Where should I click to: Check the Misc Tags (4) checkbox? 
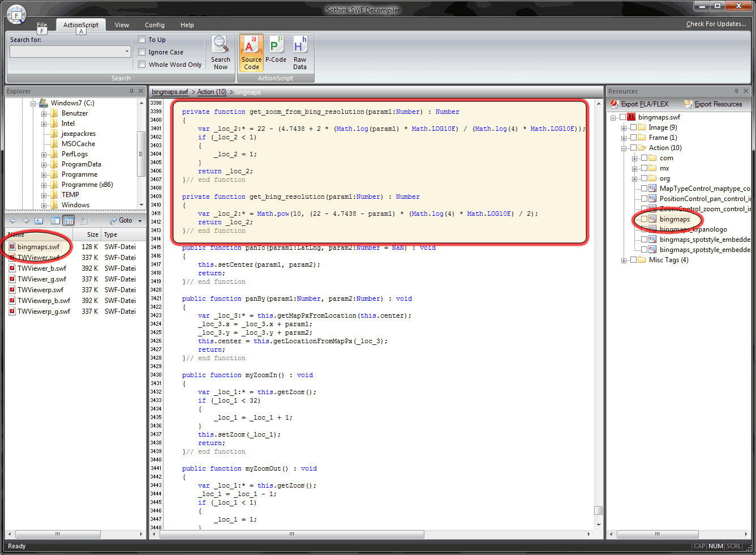pos(633,260)
